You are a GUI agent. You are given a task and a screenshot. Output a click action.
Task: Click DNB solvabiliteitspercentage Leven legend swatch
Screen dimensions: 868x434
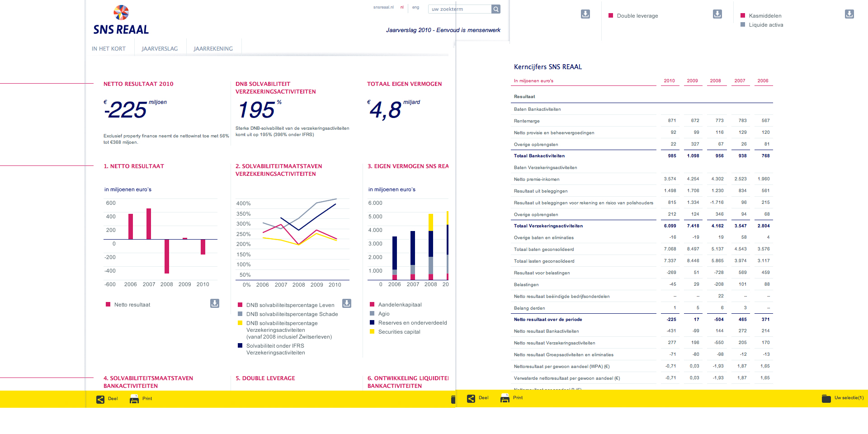pos(240,305)
